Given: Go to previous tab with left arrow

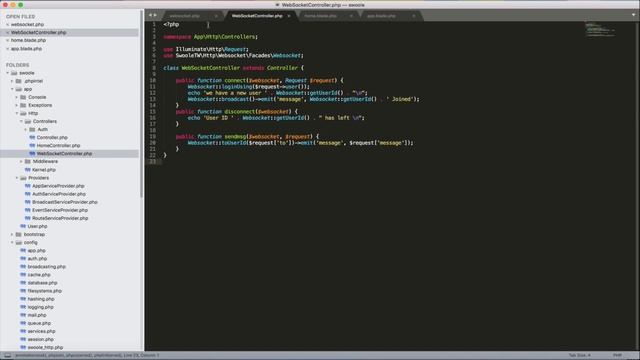Looking at the screenshot, I should point(150,15).
